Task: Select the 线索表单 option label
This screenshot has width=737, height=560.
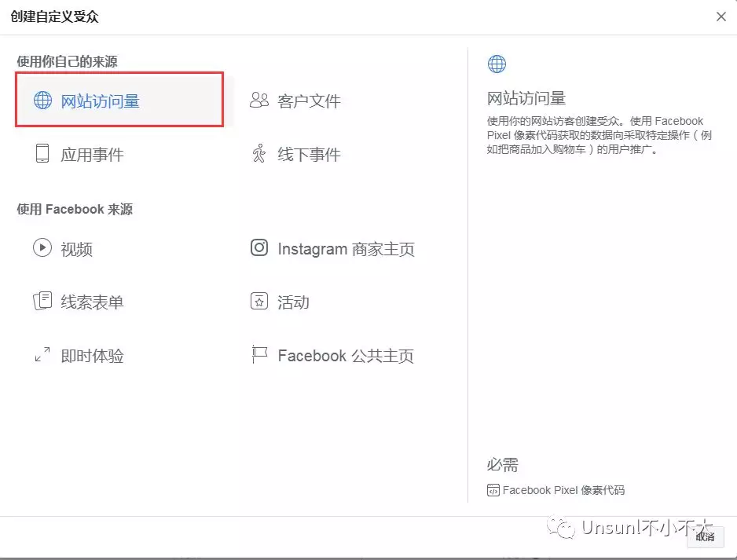Action: [x=92, y=302]
